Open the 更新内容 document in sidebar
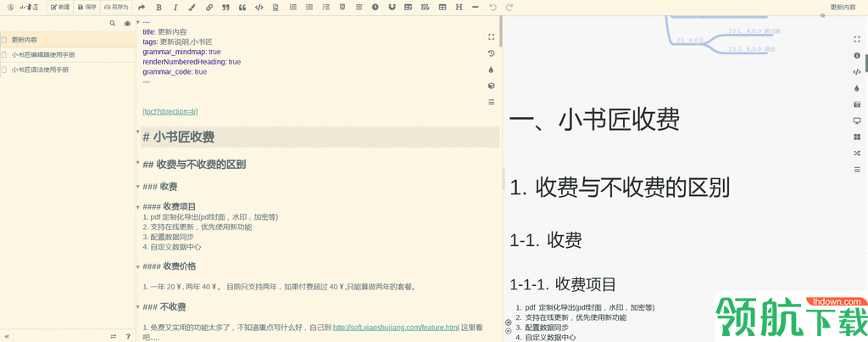Image resolution: width=868 pixels, height=342 pixels. 68,40
